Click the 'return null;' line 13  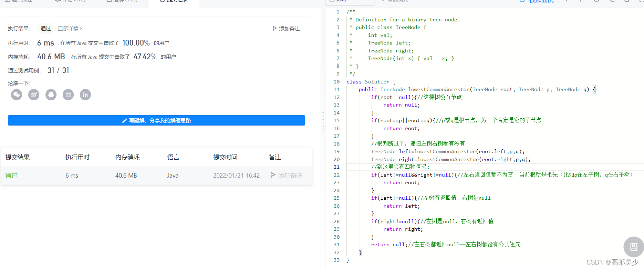click(402, 105)
